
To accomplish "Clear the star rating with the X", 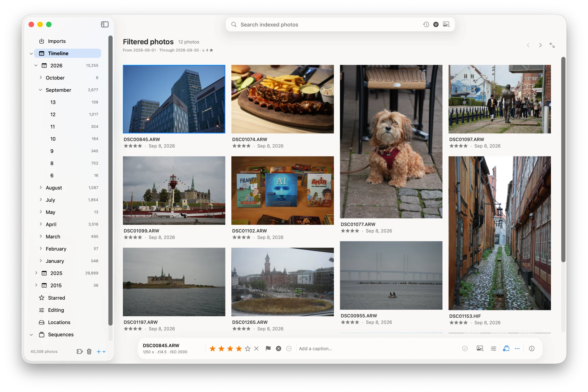I will [256, 348].
